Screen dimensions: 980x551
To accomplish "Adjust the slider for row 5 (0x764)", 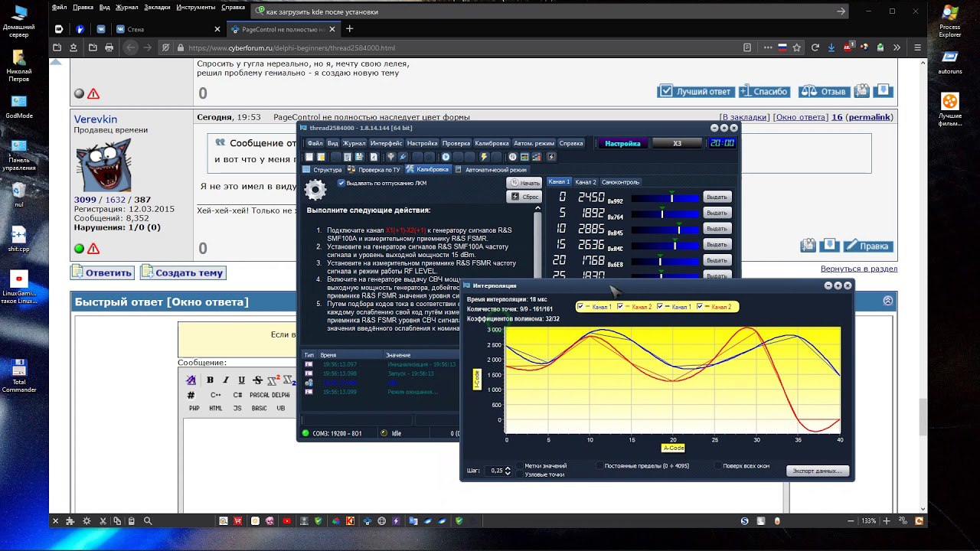I will (665, 214).
